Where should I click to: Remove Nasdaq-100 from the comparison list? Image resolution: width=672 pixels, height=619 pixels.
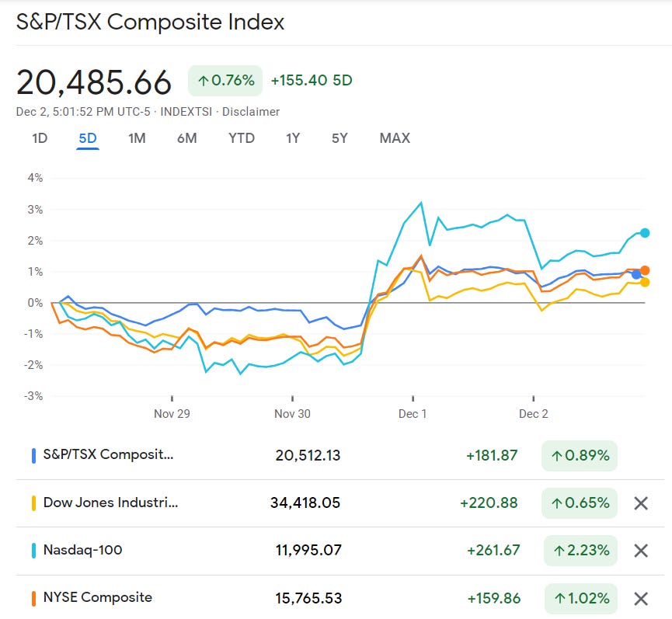click(641, 551)
